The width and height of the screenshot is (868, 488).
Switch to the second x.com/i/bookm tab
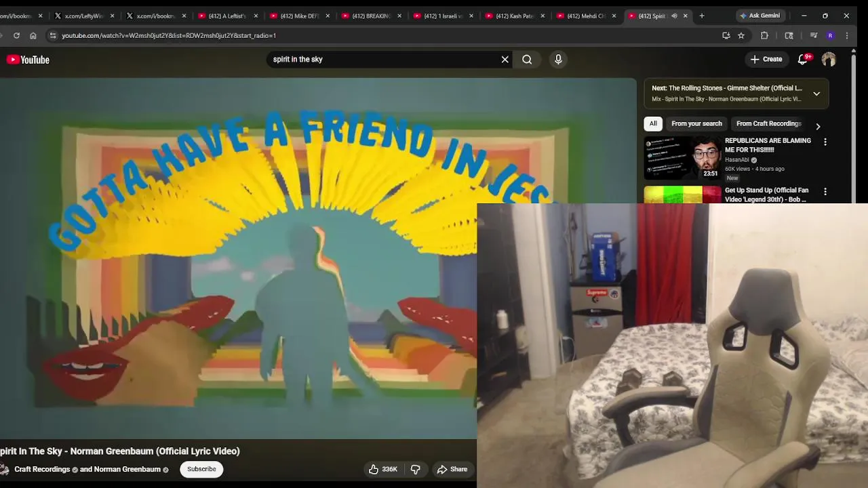[x=155, y=16]
